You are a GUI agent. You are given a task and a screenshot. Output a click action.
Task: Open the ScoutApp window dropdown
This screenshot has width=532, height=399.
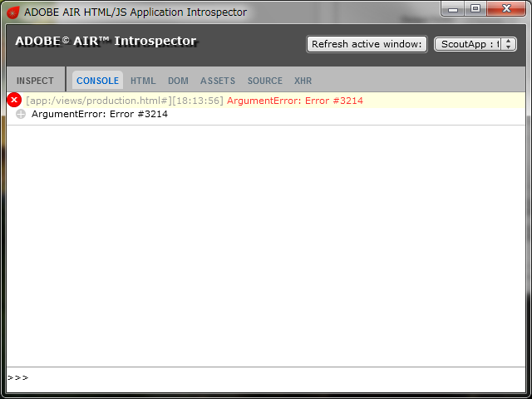475,44
